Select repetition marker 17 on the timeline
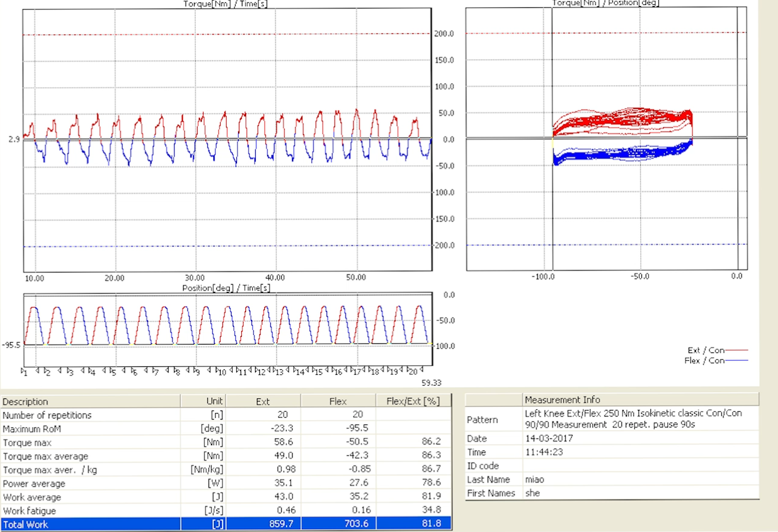Image resolution: width=778 pixels, height=532 pixels. coord(356,372)
